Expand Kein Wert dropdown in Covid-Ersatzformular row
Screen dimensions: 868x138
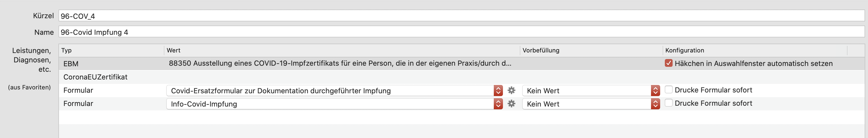pyautogui.click(x=591, y=90)
